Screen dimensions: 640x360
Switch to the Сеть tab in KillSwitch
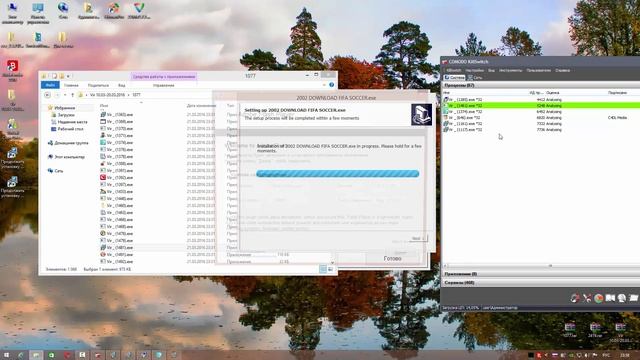[475, 78]
